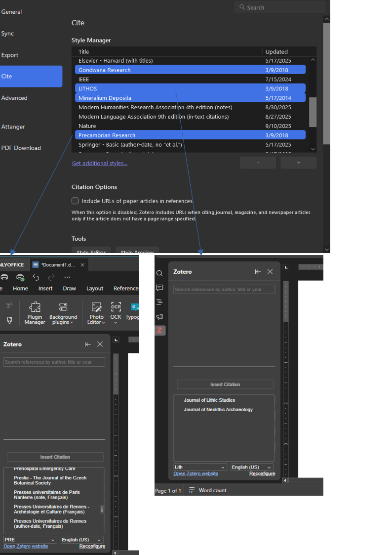Viewport: 392px width, 555px height.
Task: Open the English (US) dropdown beside PRE
Action: tap(82, 540)
